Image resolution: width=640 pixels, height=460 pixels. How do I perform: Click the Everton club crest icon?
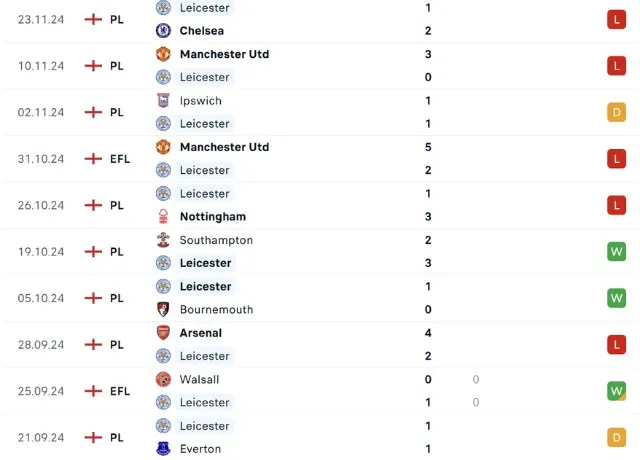(163, 450)
